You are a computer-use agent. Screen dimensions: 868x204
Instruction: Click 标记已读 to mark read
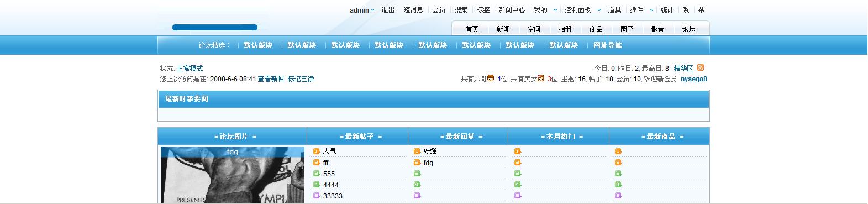(301, 79)
